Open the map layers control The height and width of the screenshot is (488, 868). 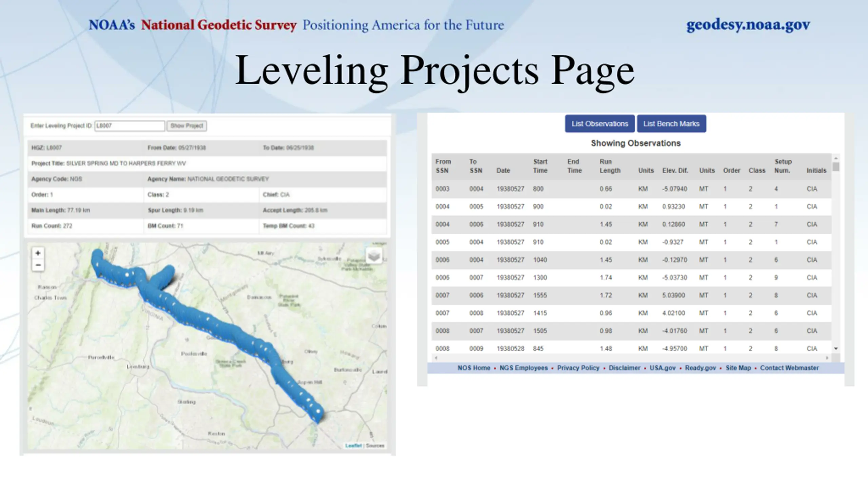point(374,256)
